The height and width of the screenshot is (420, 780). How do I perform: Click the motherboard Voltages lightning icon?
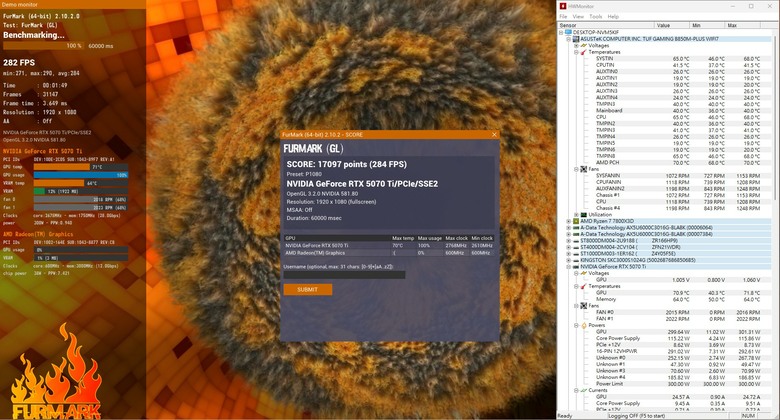click(584, 45)
